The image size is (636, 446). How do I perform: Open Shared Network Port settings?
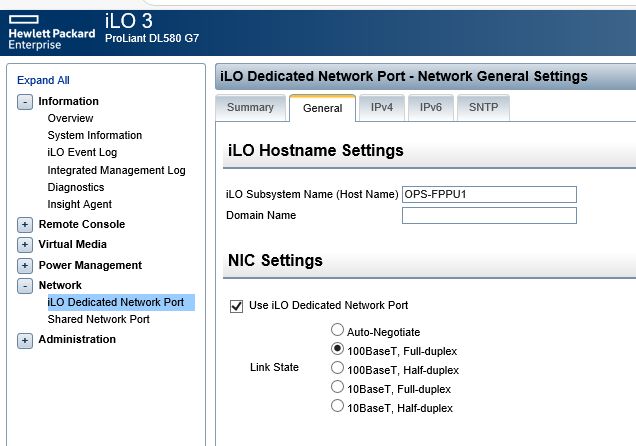(x=98, y=320)
